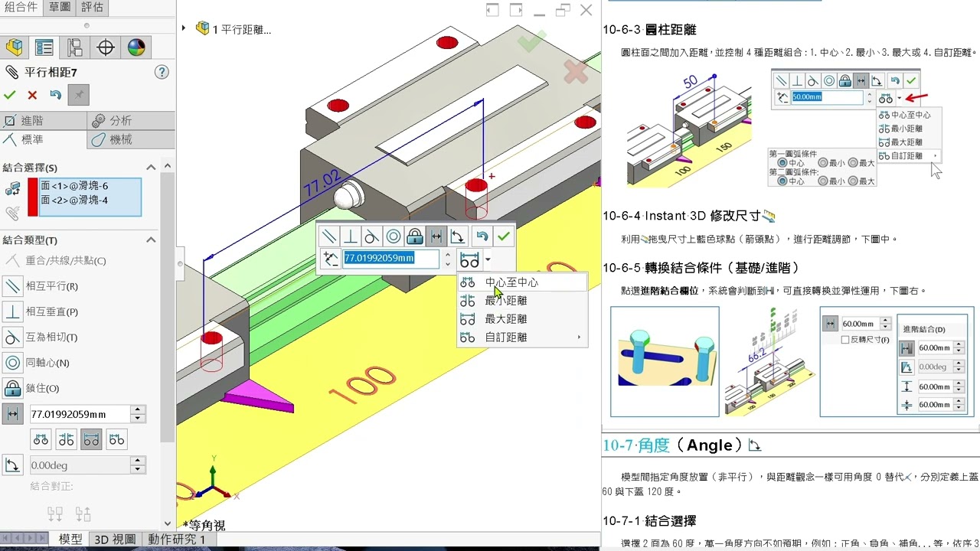This screenshot has height=551, width=980.
Task: Accept mate via popup toolbar green check
Action: [x=503, y=236]
